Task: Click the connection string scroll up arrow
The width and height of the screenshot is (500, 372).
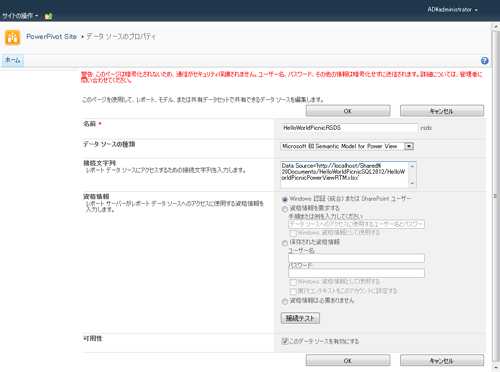Action: 412,166
